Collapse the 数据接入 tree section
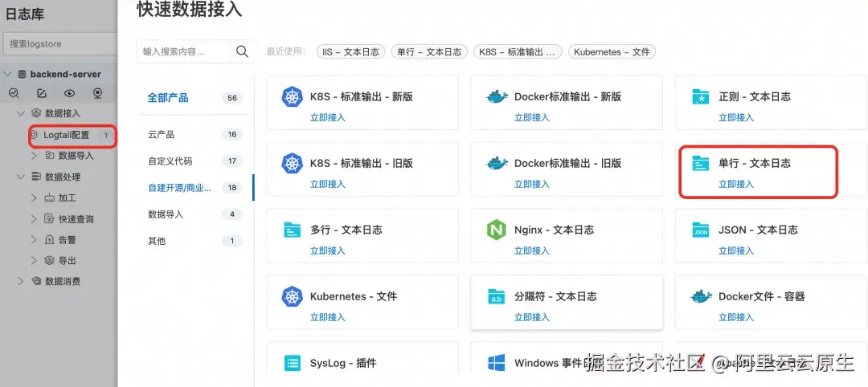This screenshot has width=868, height=387. tap(21, 114)
